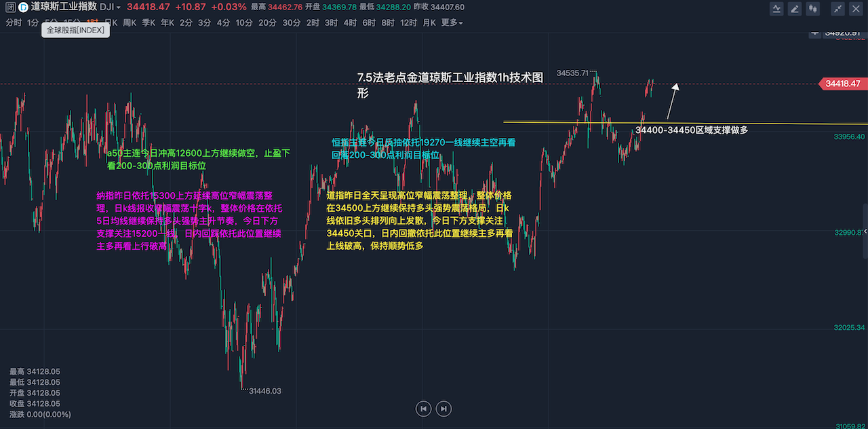Open the candlestick chart style icon
The width and height of the screenshot is (868, 429).
pos(813,8)
